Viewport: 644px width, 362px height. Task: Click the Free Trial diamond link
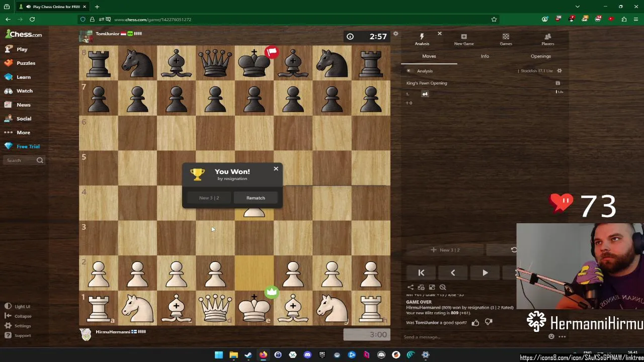[x=22, y=146]
